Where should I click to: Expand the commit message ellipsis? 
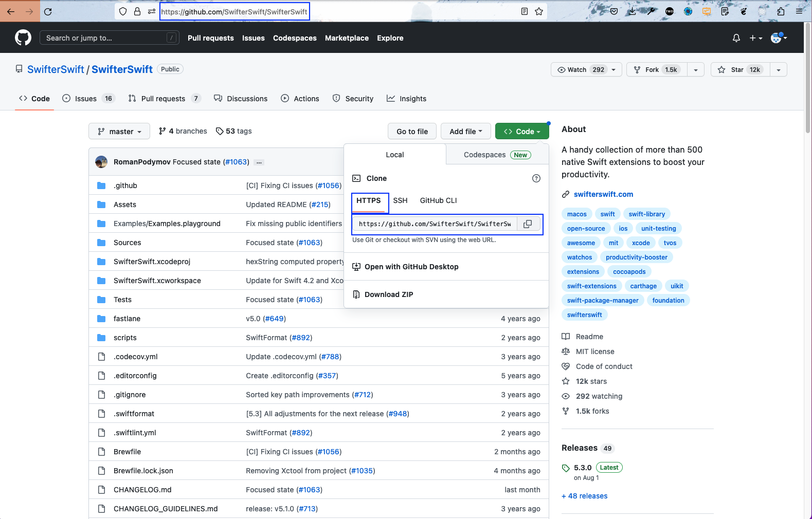point(259,162)
